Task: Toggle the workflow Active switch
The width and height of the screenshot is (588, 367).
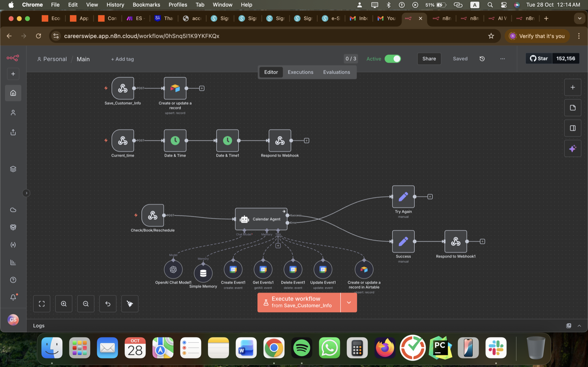Action: pos(392,59)
